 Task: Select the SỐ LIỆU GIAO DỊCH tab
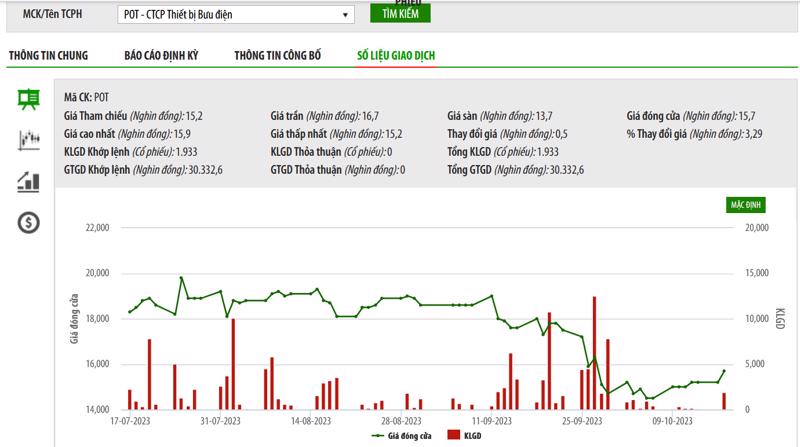396,55
